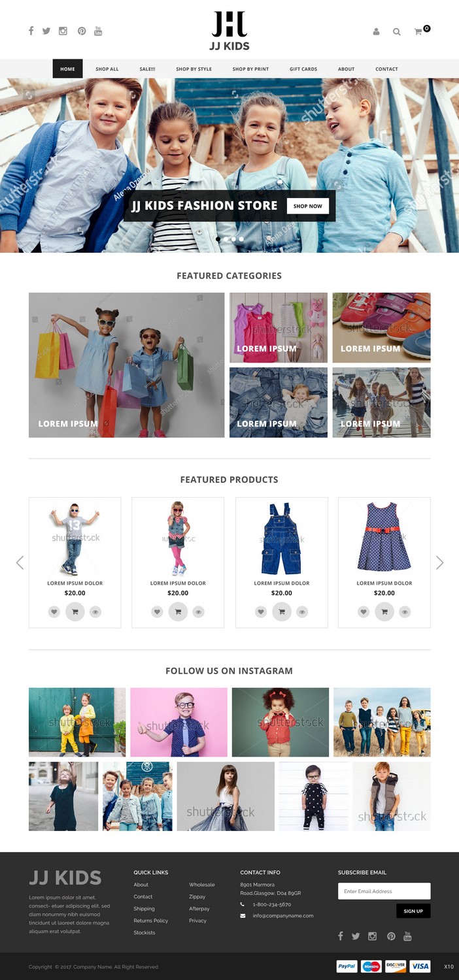Viewport: 459px width, 980px height.
Task: Open the shopping cart icon
Action: (x=419, y=31)
